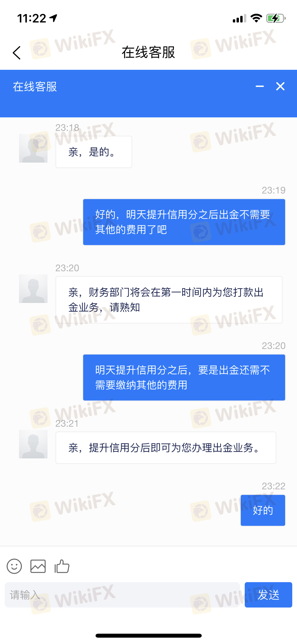Tap the Wi-Fi status icon
The width and height of the screenshot is (297, 644).
pos(256,18)
